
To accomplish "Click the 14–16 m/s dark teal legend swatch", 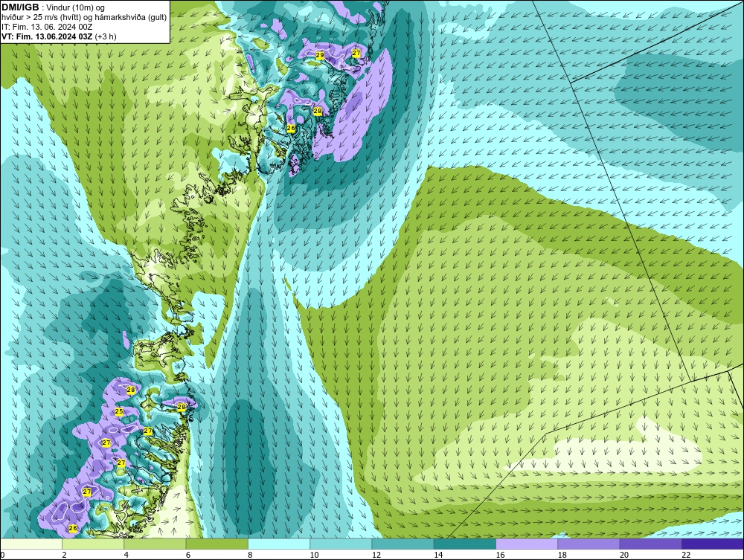I will [465, 544].
